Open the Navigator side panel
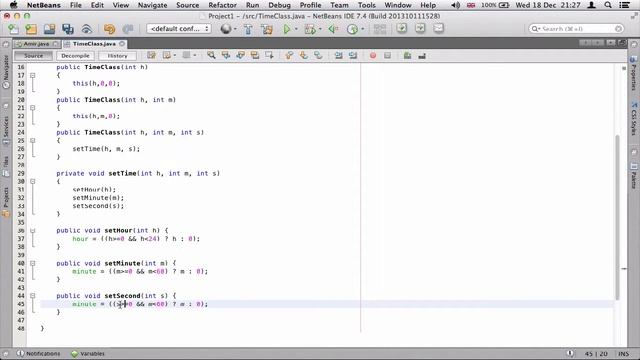This screenshot has height=360, width=640. 6,71
